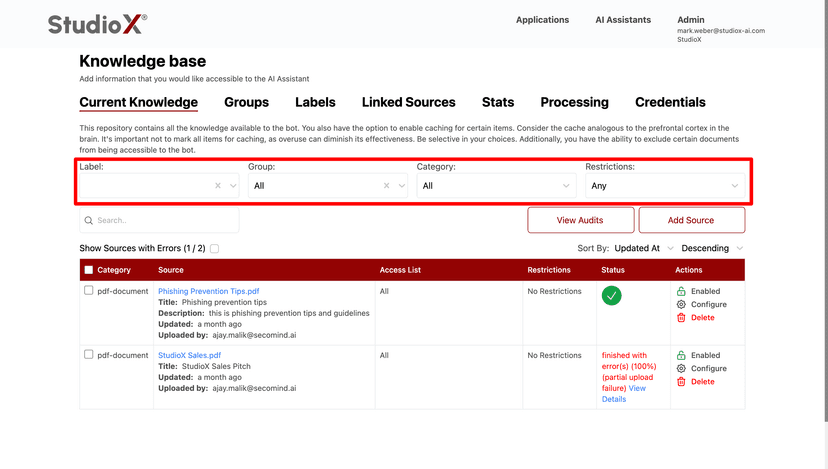This screenshot has width=828, height=469.
Task: Open AI Assistants in top navigation
Action: tap(623, 20)
